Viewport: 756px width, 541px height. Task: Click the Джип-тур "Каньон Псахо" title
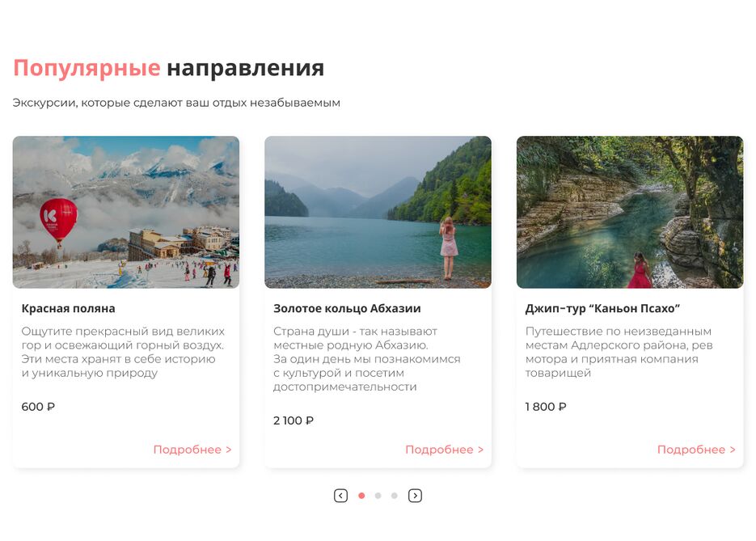pyautogui.click(x=602, y=309)
